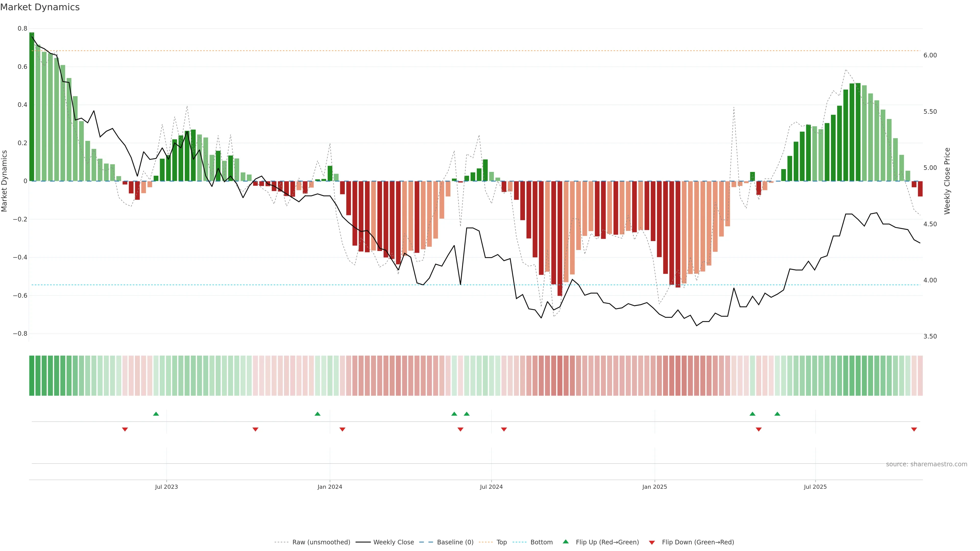Click the Flip Down marker just after Jul 2024
This screenshot has width=980, height=551.
point(504,429)
